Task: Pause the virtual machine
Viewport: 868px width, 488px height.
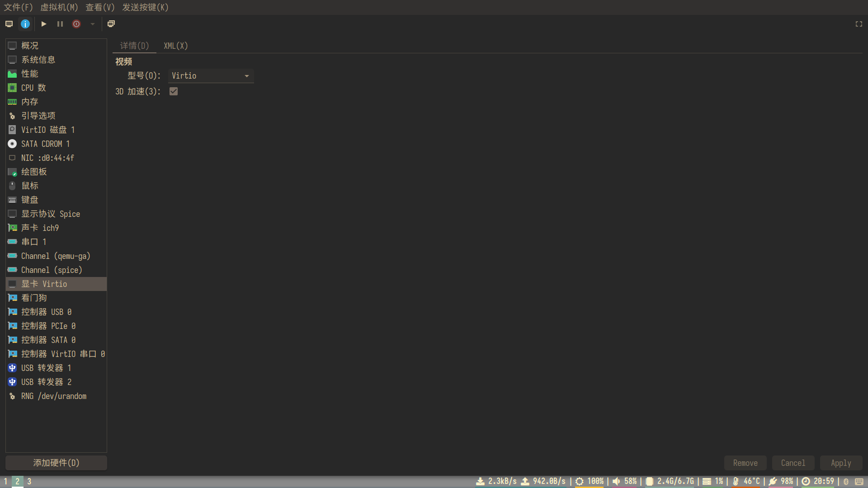Action: tap(60, 24)
